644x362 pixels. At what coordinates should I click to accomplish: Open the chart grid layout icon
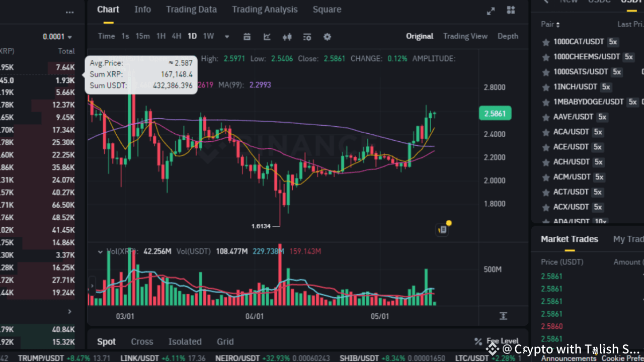point(511,10)
